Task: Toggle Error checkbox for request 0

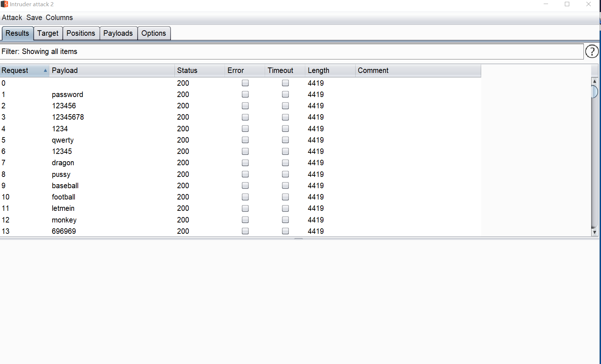Action: [245, 83]
